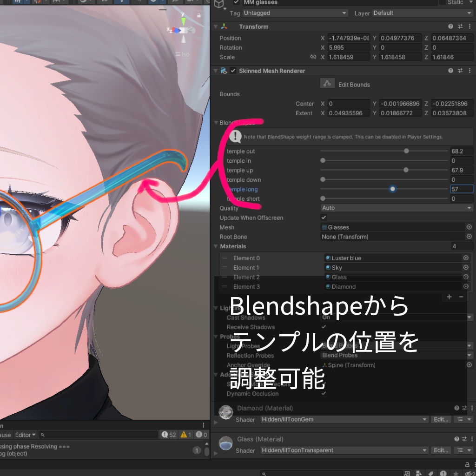Open the Quality dropdown set to Auto

tap(397, 208)
